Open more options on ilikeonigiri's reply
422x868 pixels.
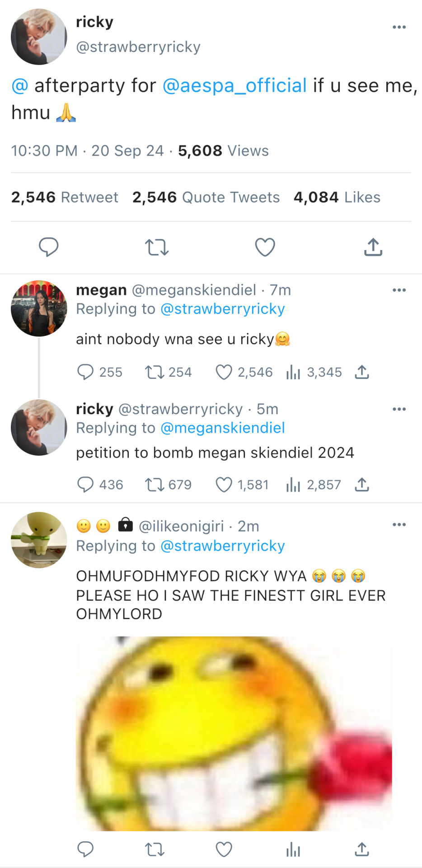399,525
